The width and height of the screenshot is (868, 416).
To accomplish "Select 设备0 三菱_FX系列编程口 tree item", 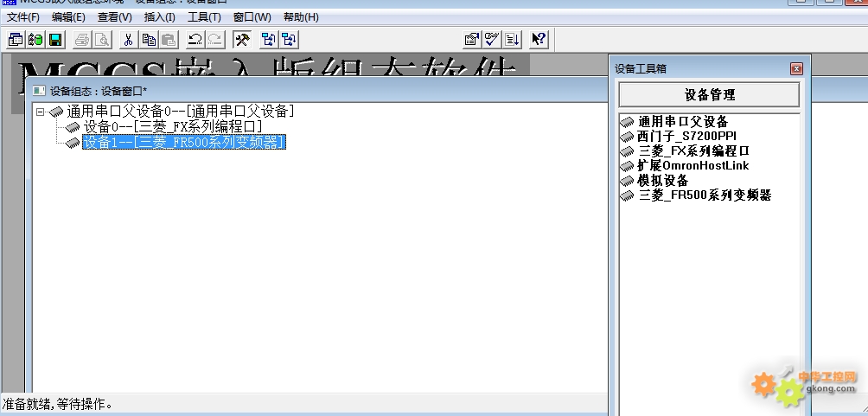I will (x=173, y=127).
